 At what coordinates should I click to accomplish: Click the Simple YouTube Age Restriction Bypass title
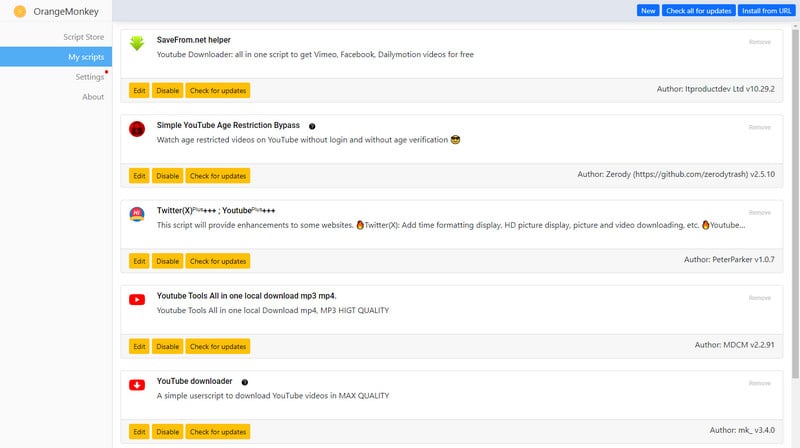click(x=228, y=125)
